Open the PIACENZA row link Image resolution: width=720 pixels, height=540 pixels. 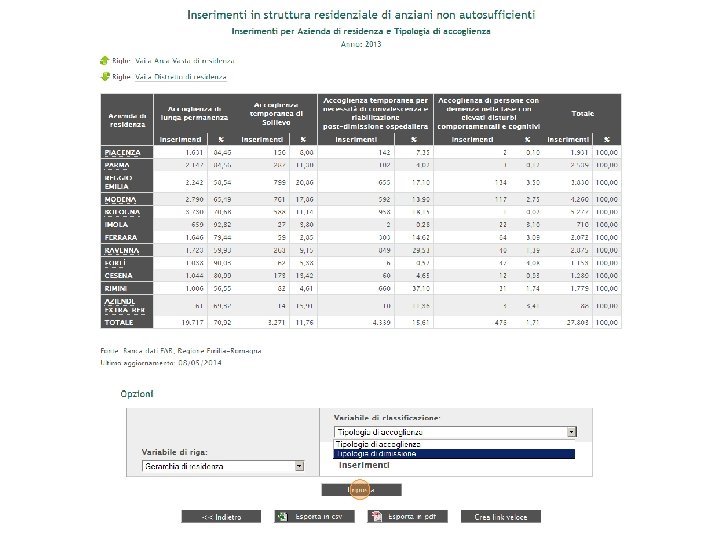pyautogui.click(x=122, y=152)
